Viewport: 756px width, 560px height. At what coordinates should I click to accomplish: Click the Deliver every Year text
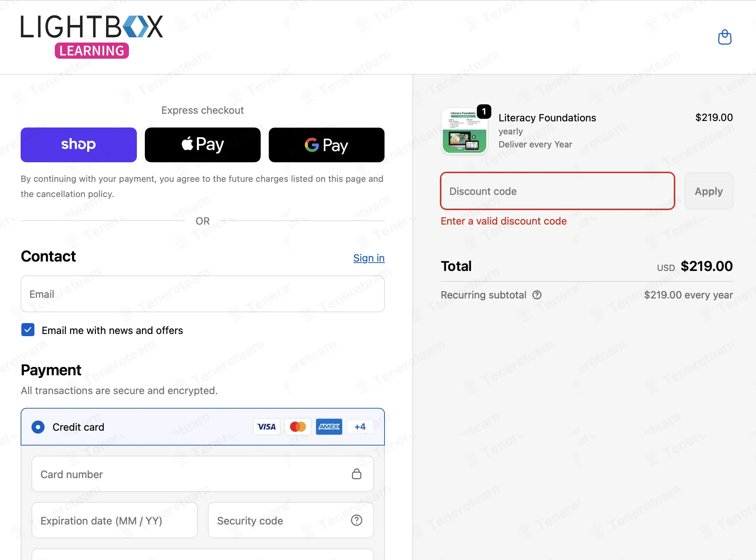tap(535, 144)
